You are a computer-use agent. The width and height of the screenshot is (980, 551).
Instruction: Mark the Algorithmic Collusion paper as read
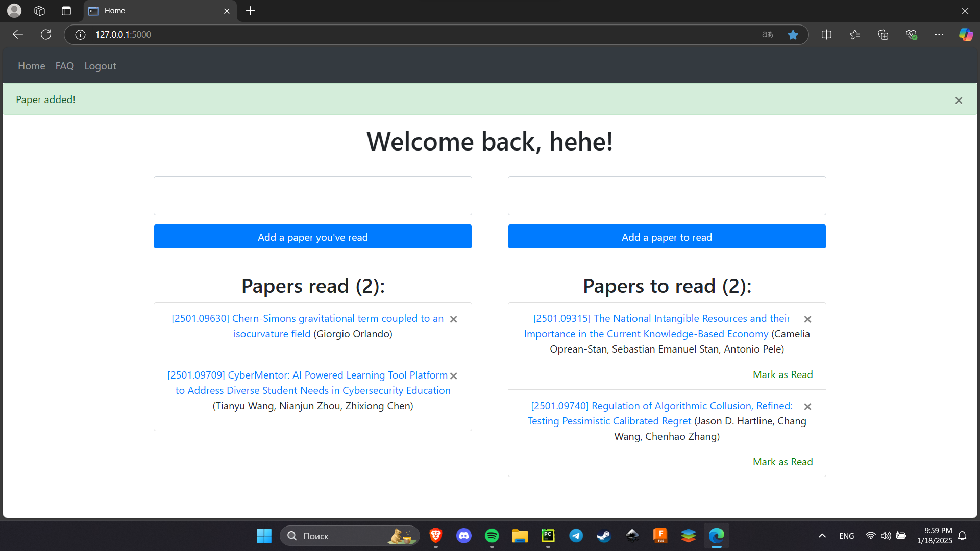782,462
